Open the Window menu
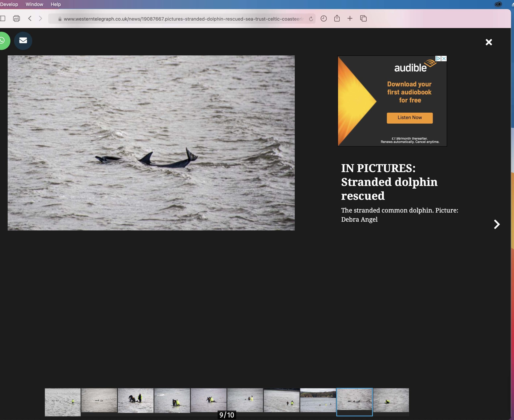514x420 pixels. 34,4
